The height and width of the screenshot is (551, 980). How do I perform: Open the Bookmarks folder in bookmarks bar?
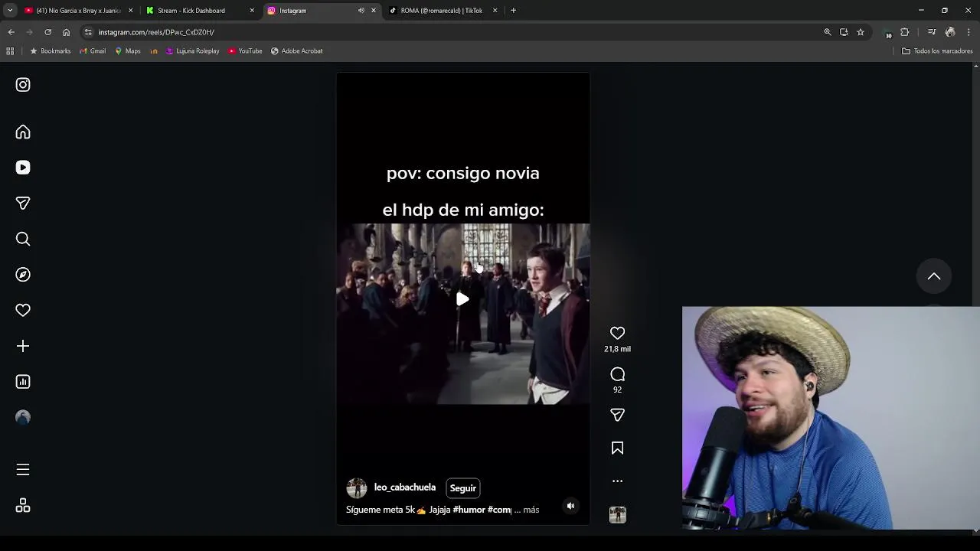pos(50,51)
